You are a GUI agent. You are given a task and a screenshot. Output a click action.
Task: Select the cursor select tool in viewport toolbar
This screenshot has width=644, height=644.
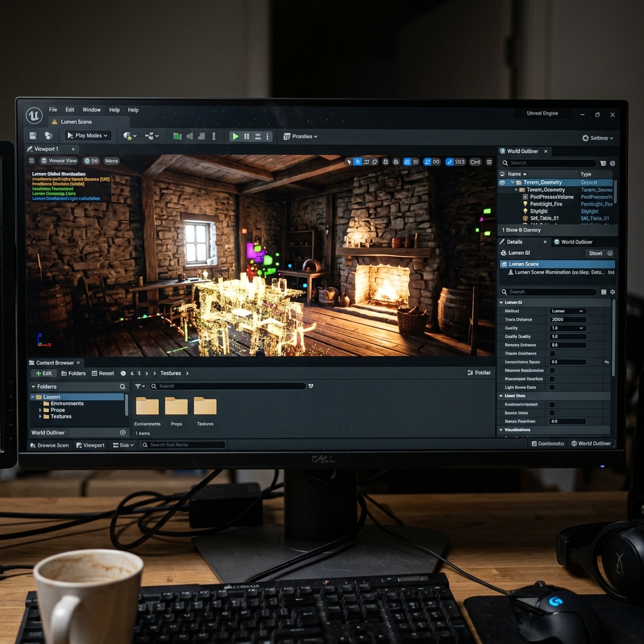(349, 162)
